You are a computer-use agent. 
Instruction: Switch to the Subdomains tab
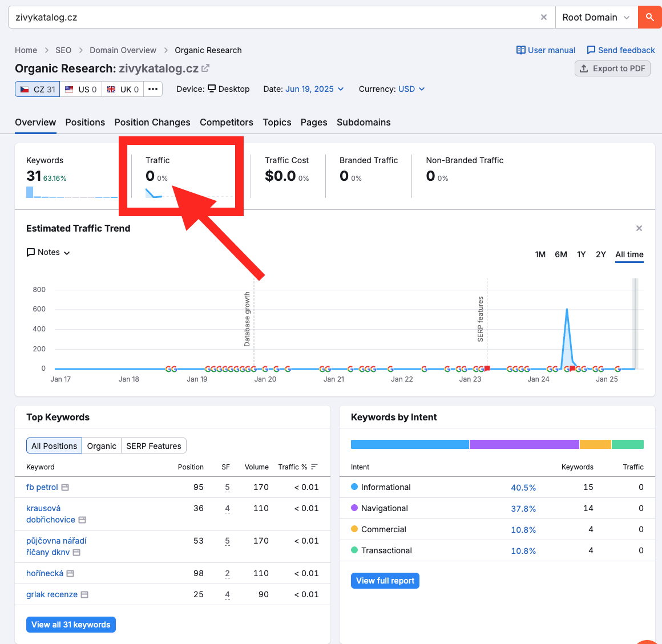pos(364,123)
